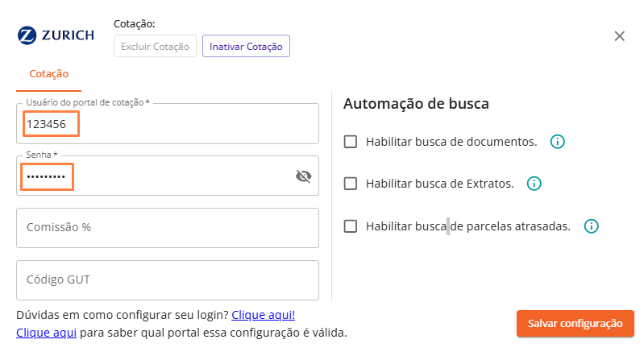Click the Automação de busca heading
The height and width of the screenshot is (356, 644).
click(x=416, y=104)
